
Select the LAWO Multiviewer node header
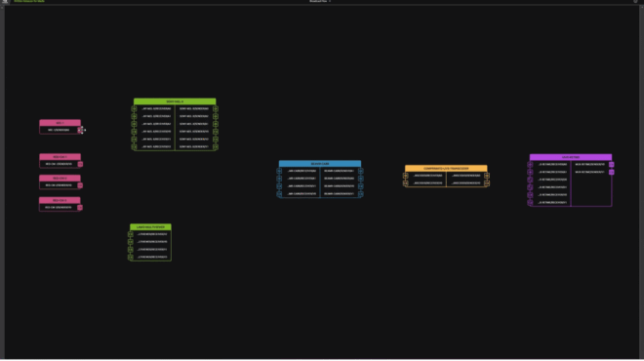(150, 227)
